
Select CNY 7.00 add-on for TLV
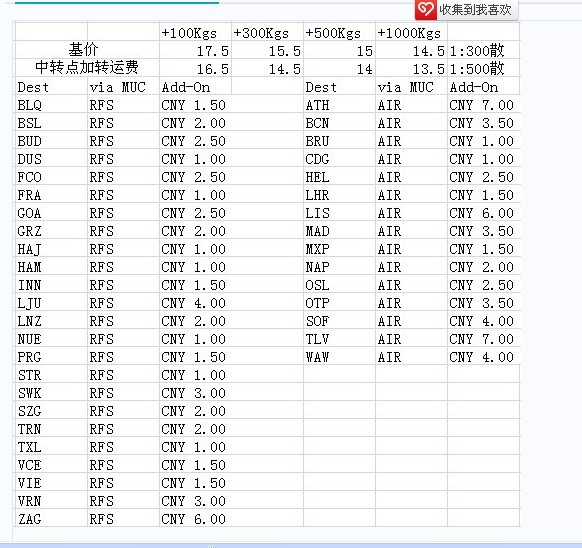pyautogui.click(x=484, y=339)
